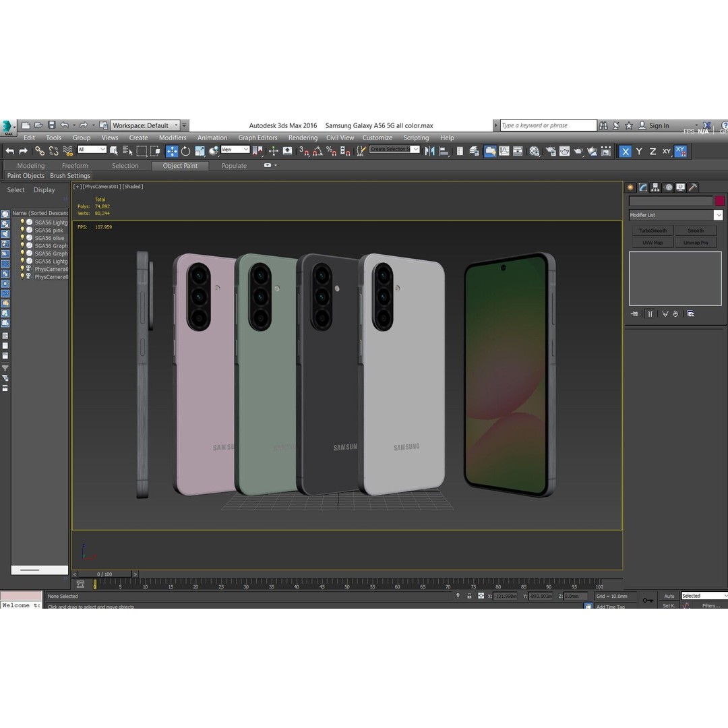
Task: Toggle visibility bulb for SGA56 pink
Action: [x=22, y=230]
